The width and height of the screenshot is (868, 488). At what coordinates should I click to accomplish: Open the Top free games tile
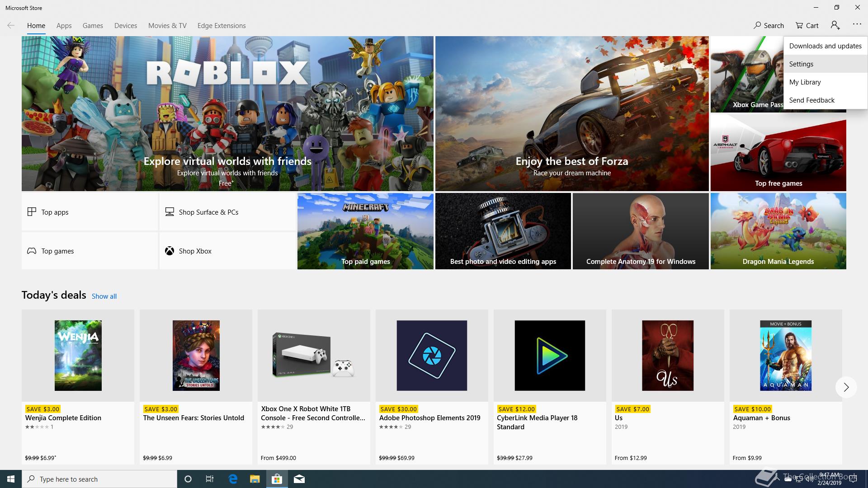(x=778, y=153)
